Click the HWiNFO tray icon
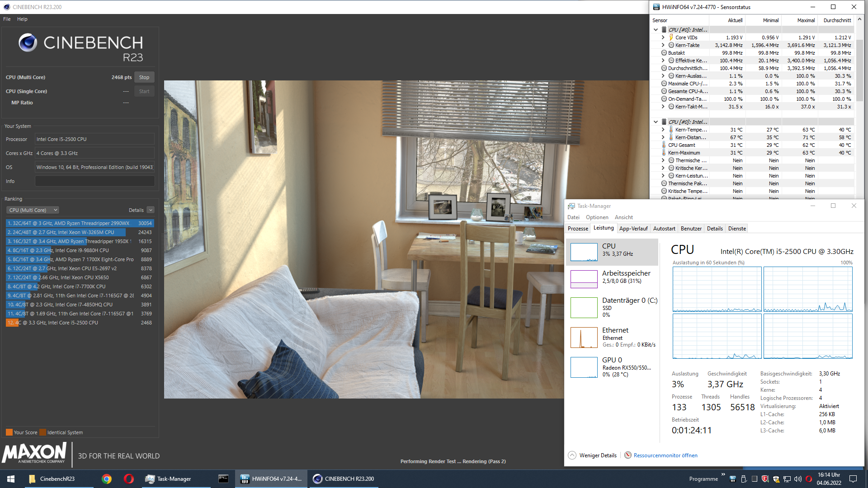The width and height of the screenshot is (868, 488). click(x=733, y=479)
